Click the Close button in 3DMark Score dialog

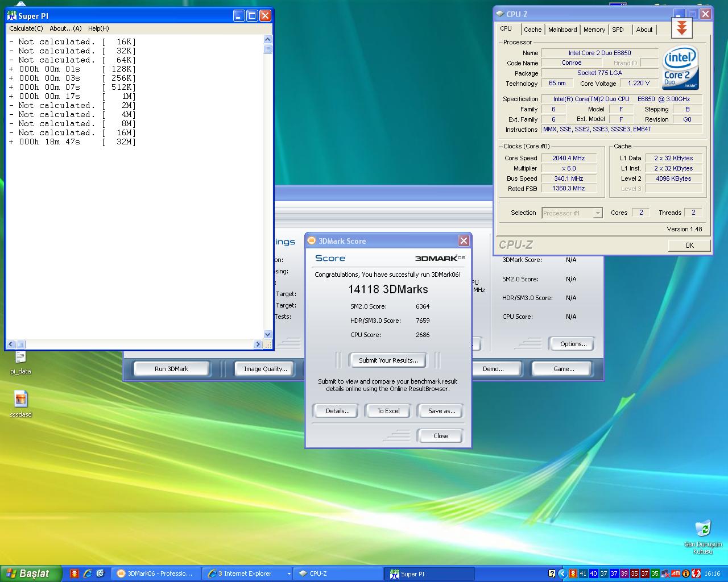[x=441, y=436]
